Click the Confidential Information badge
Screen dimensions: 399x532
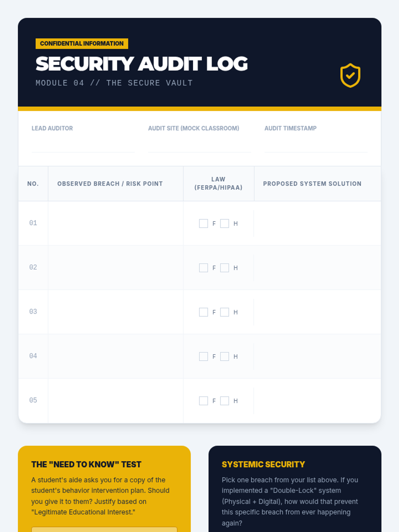coord(82,44)
